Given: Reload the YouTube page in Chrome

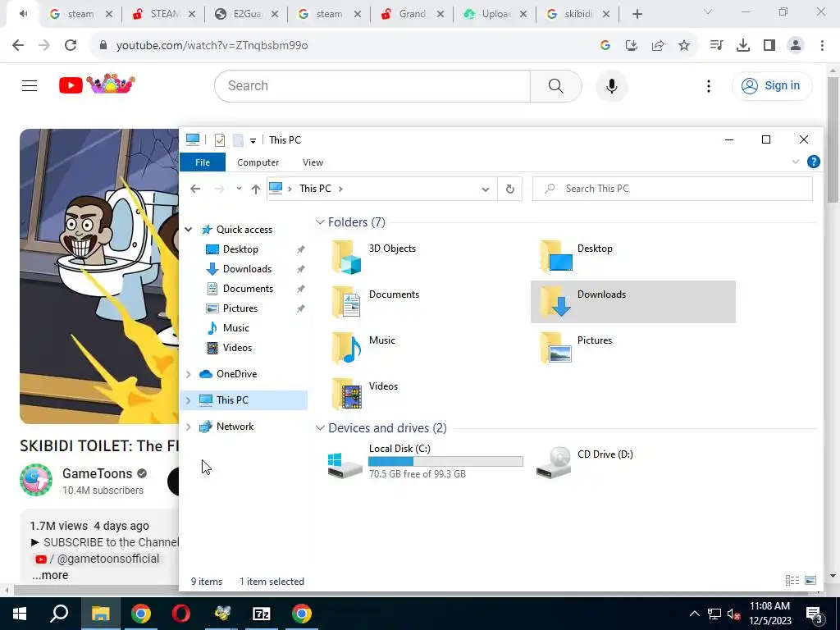Looking at the screenshot, I should [71, 46].
